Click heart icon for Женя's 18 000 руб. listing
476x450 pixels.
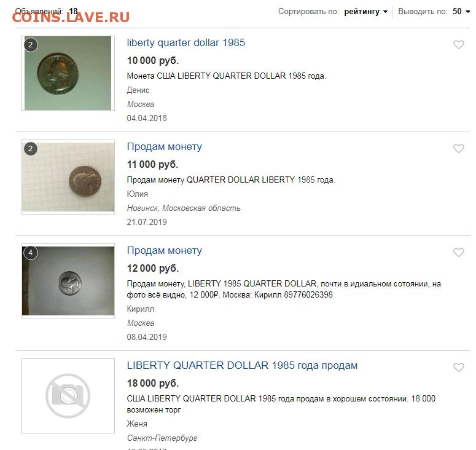coord(459,368)
